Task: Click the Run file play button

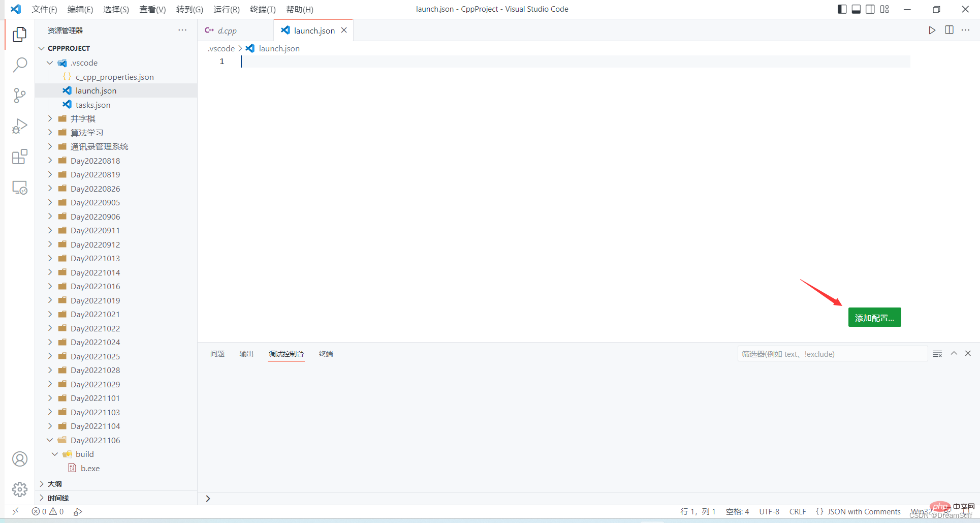Action: coord(932,30)
